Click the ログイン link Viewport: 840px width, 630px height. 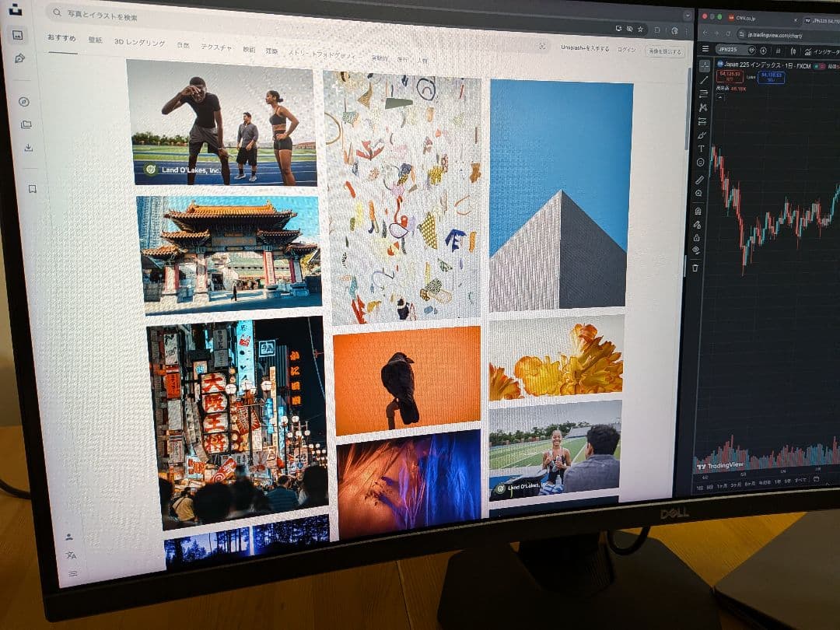626,50
